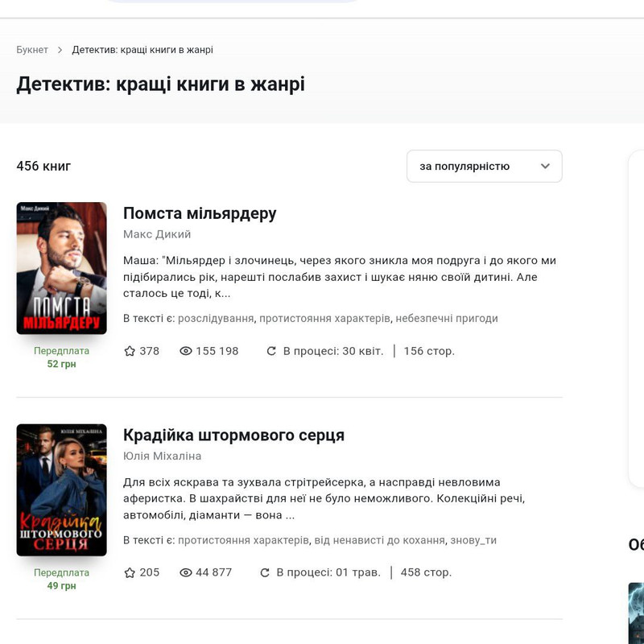This screenshot has height=644, width=644.
Task: Click 'Передплата 49 грн' price label
Action: pyautogui.click(x=62, y=579)
